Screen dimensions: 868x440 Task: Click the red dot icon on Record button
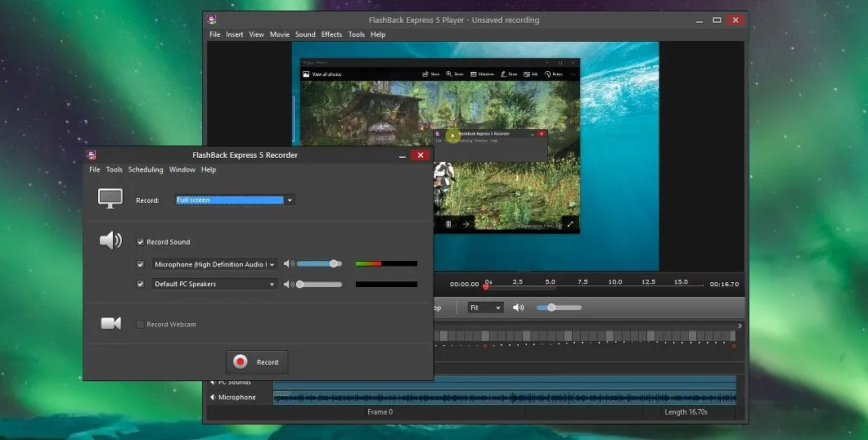240,362
